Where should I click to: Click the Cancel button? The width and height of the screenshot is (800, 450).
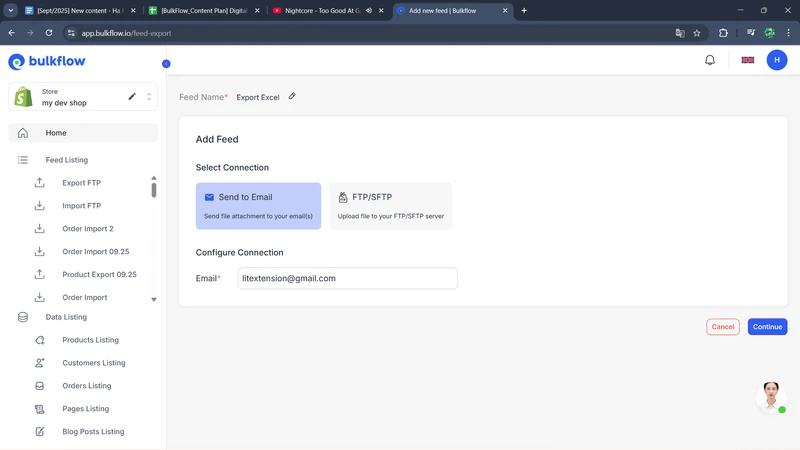pos(722,327)
